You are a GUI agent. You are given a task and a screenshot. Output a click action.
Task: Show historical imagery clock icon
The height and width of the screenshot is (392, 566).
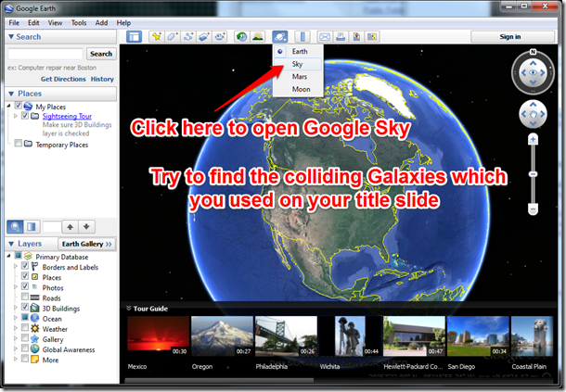[x=241, y=37]
